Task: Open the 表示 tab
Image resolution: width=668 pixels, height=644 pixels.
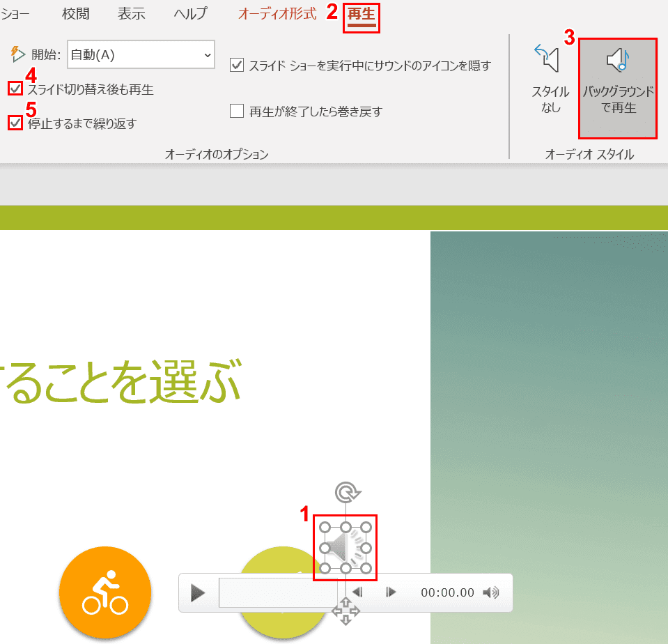Action: [x=131, y=14]
